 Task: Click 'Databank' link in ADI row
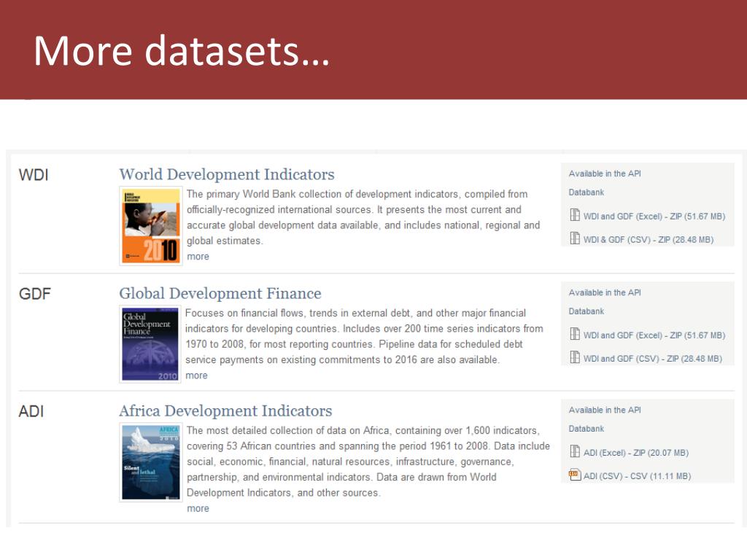click(586, 429)
